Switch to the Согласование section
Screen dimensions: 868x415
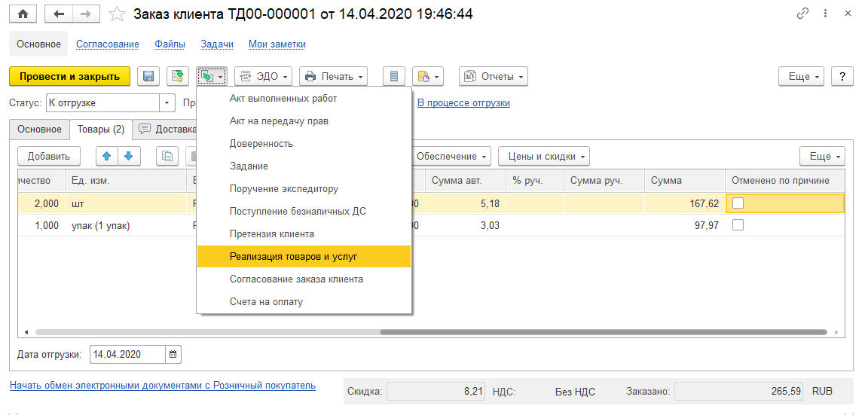[108, 44]
